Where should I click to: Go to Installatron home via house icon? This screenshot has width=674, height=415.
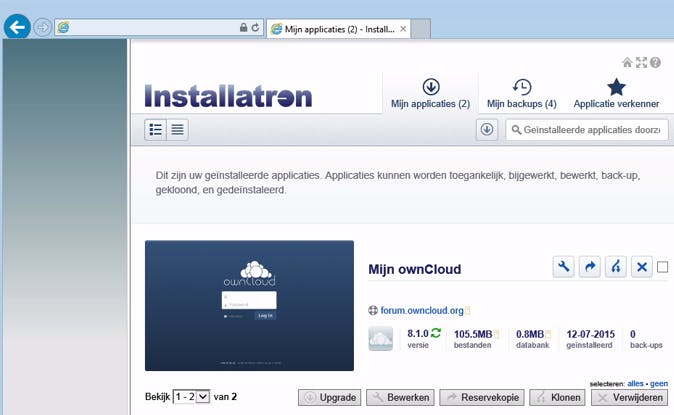coord(627,63)
